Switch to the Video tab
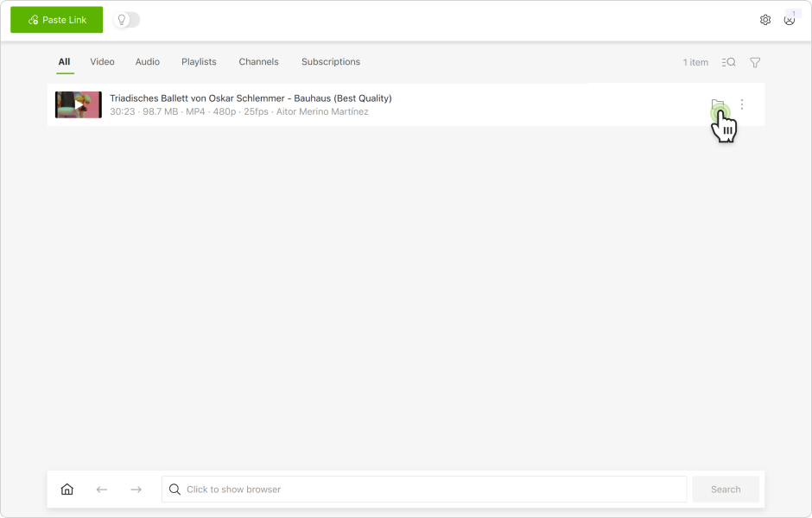Viewport: 812px width, 518px height. point(102,61)
